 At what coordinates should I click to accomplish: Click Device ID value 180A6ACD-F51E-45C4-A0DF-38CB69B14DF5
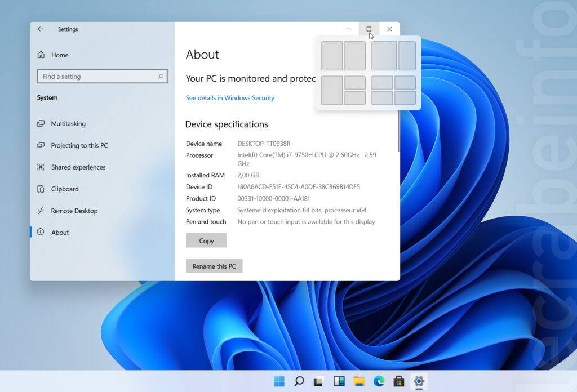[299, 187]
